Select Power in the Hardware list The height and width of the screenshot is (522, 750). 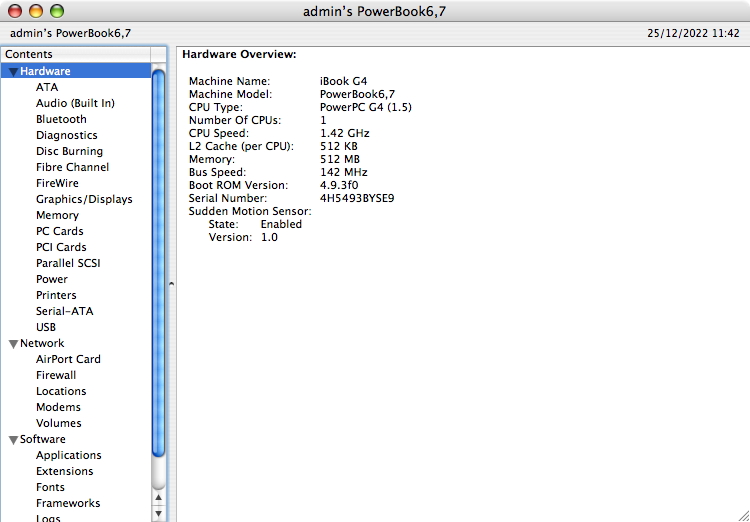[52, 279]
